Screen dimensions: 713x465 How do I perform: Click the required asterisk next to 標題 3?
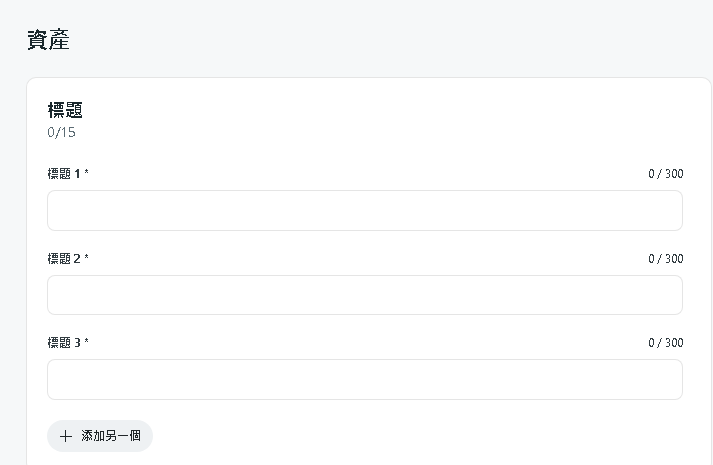click(x=87, y=343)
